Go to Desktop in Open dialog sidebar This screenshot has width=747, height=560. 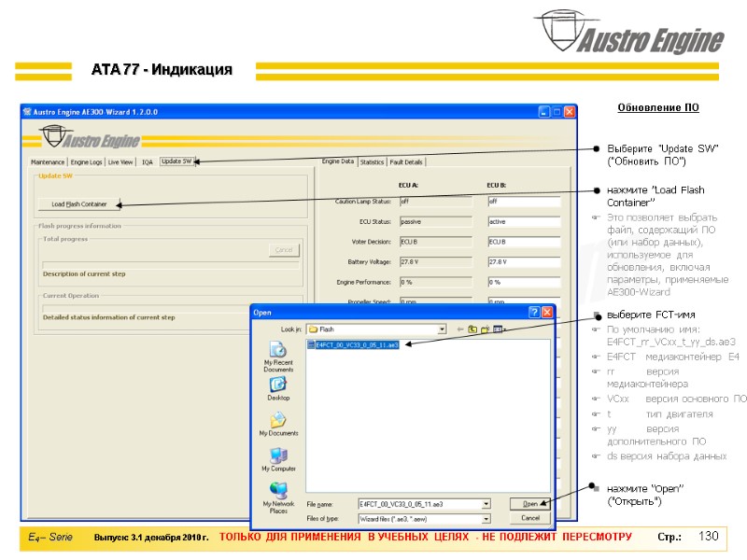click(x=278, y=388)
